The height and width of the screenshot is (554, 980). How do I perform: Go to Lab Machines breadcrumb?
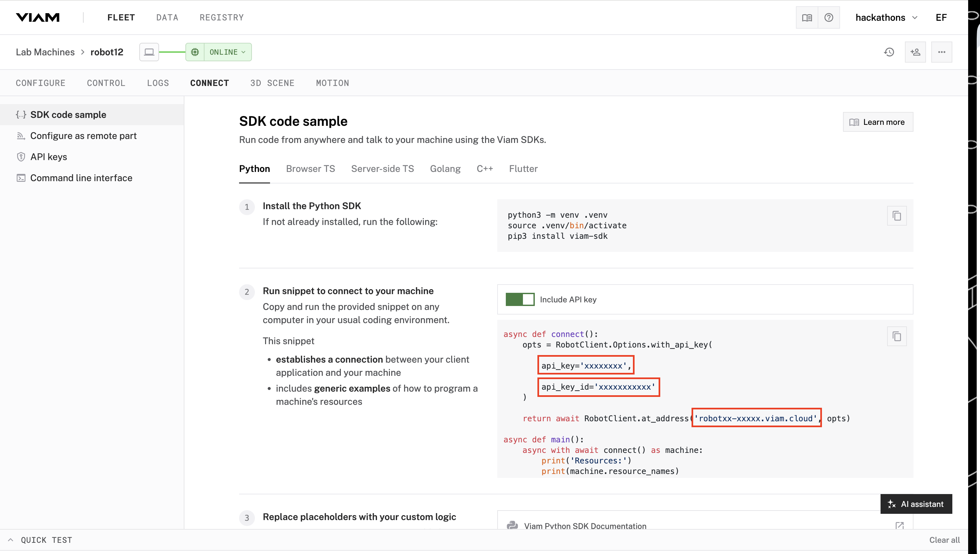45,52
